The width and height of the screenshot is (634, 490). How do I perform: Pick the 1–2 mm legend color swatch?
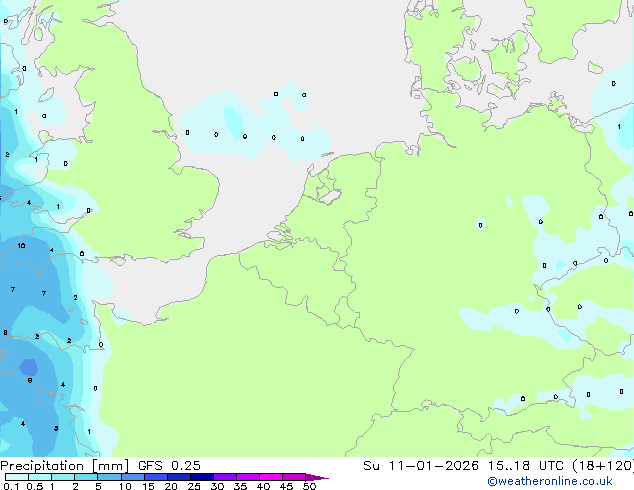tap(63, 477)
